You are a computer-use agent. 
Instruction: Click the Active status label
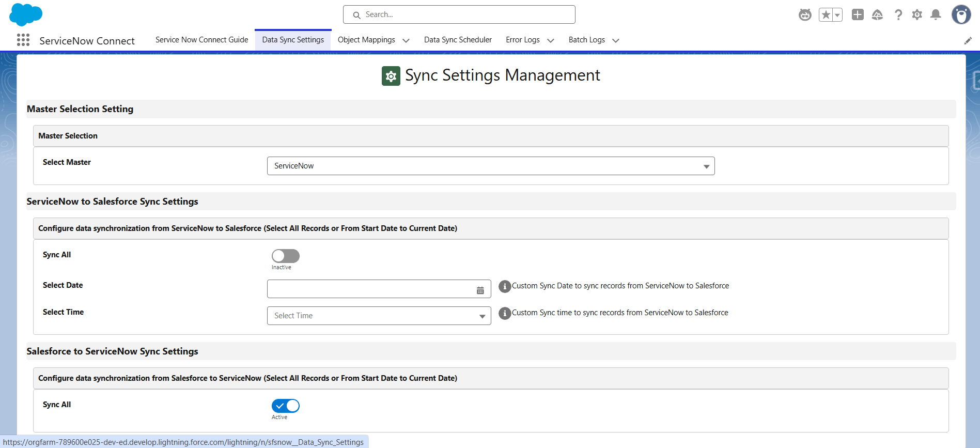(x=279, y=417)
